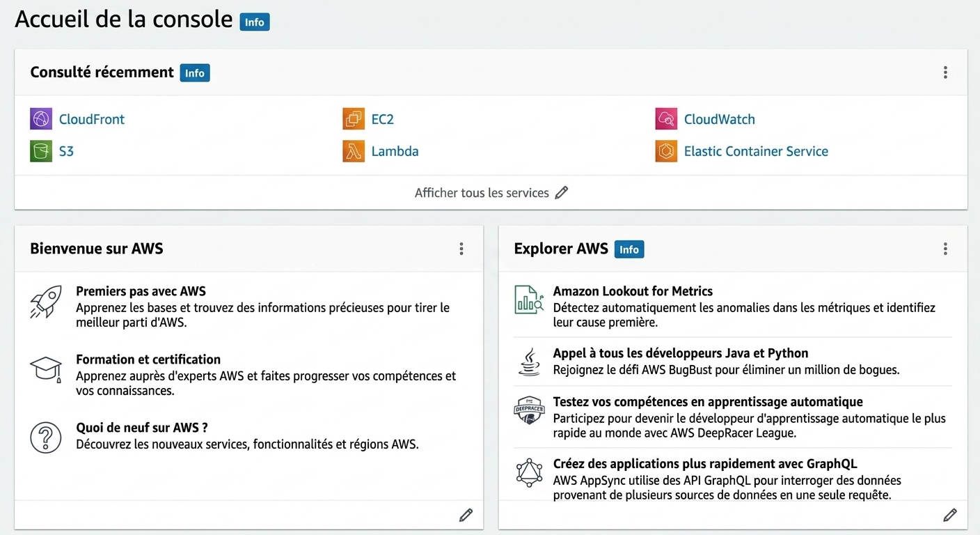980x535 pixels.
Task: Click the Info badge next to Consulté récemment
Action: point(195,73)
